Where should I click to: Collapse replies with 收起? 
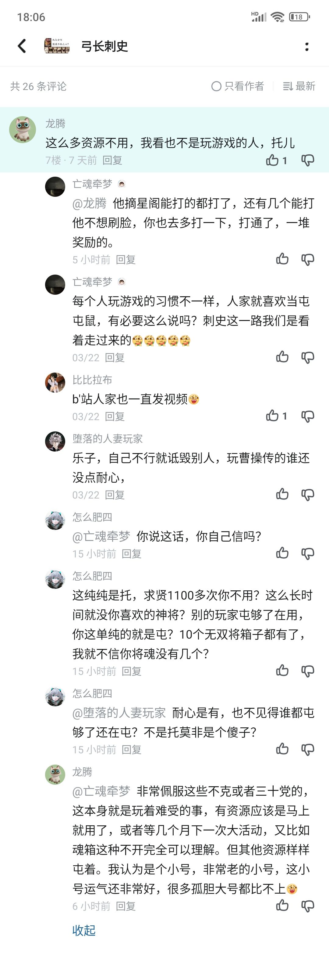[x=84, y=930]
